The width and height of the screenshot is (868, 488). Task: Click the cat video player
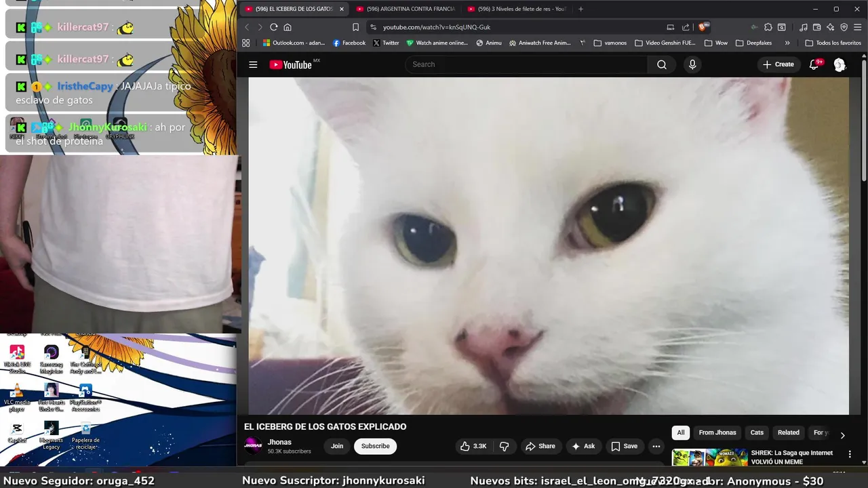coord(549,245)
